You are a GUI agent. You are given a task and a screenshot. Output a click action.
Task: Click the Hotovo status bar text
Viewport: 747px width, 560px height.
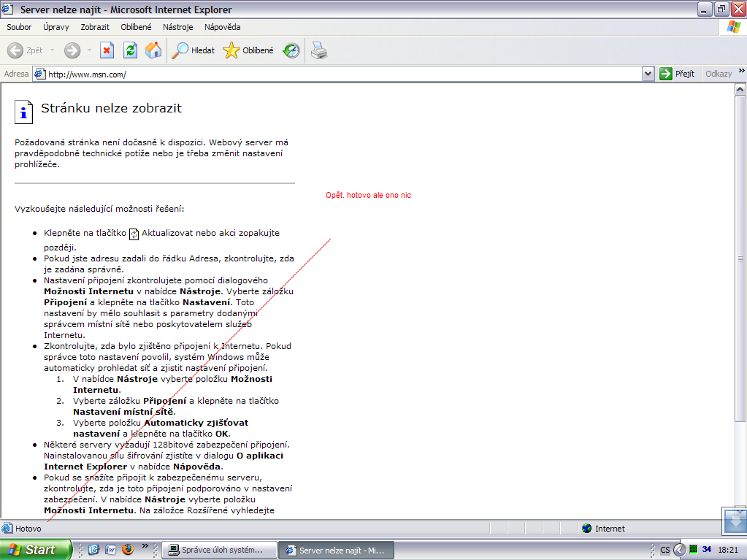point(28,529)
